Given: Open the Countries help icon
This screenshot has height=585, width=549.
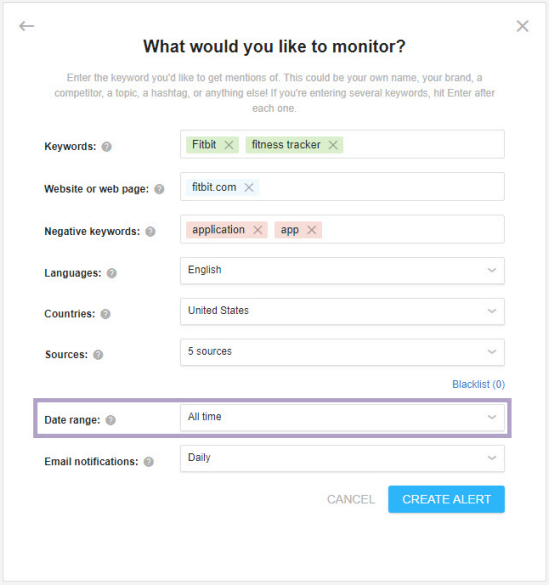Looking at the screenshot, I should tap(106, 314).
